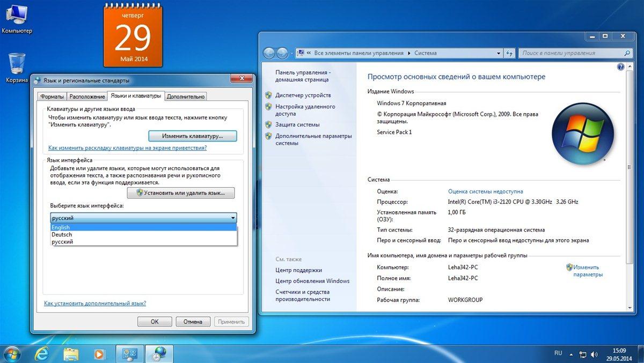Open the volume speaker icon in tray
This screenshot has width=644, height=363.
point(594,354)
